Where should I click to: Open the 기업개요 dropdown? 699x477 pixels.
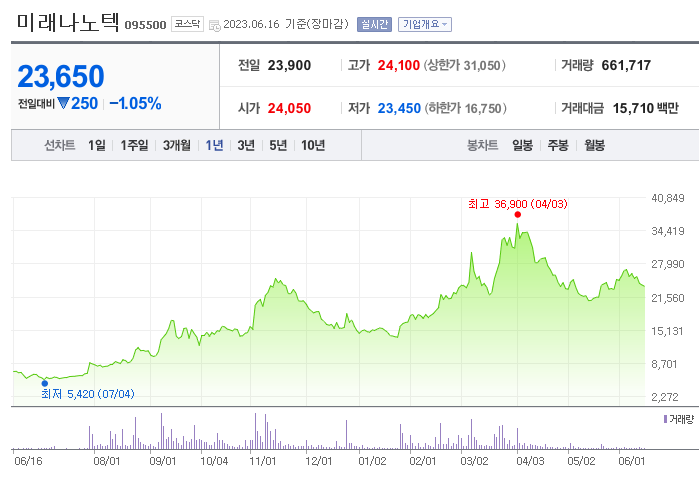point(424,24)
